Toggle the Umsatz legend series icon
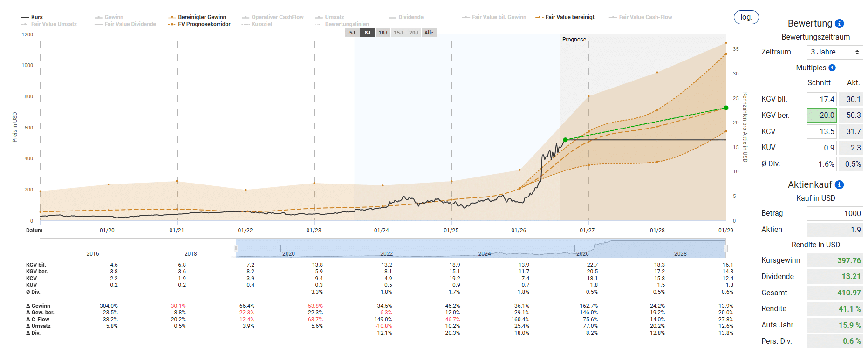The image size is (868, 354). (x=319, y=17)
